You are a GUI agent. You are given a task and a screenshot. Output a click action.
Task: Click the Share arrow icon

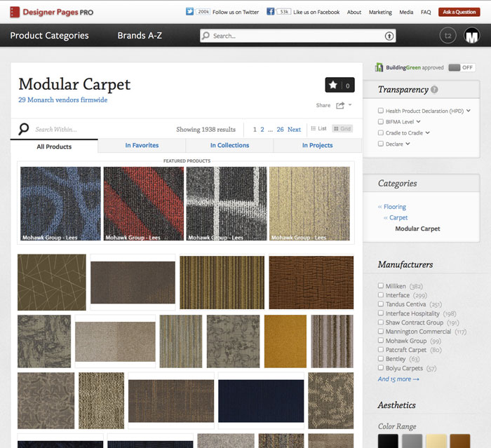pyautogui.click(x=340, y=105)
